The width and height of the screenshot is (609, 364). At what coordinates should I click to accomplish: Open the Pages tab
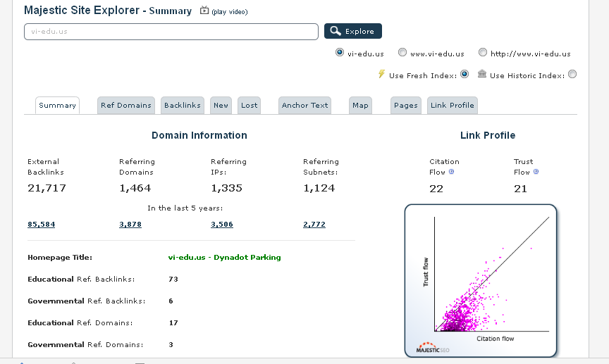tap(406, 105)
